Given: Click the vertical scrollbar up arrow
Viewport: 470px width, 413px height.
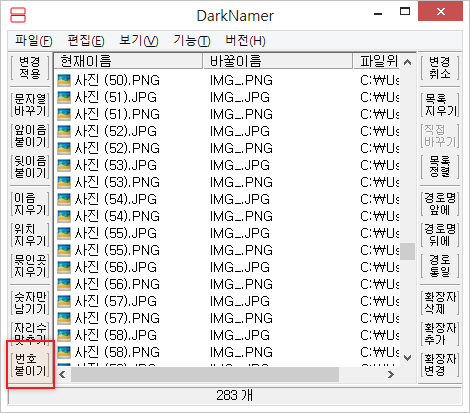Looking at the screenshot, I should [x=407, y=62].
